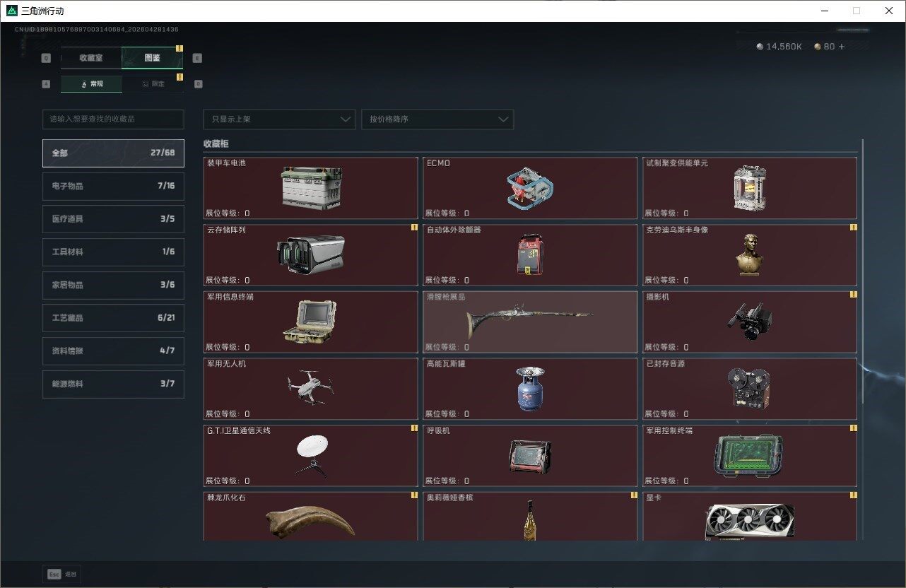Click the yellow alert badge on 奥莉薇娅香槟
This screenshot has height=588, width=906.
635,495
